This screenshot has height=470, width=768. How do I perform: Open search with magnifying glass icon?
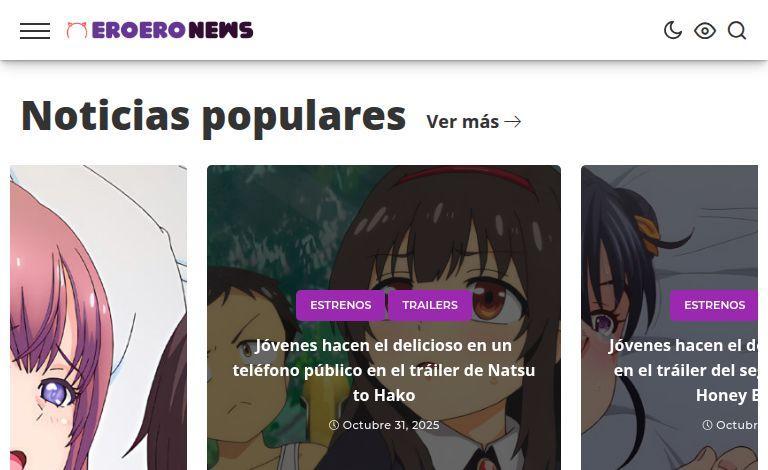[737, 30]
